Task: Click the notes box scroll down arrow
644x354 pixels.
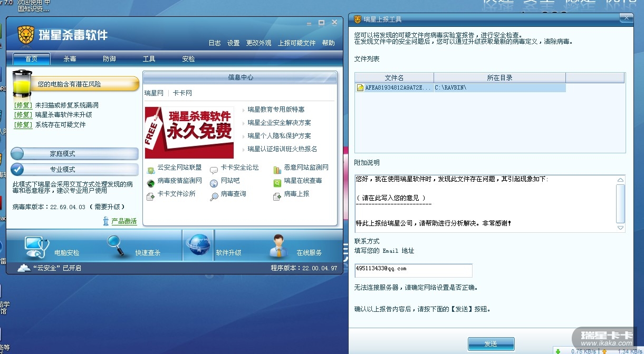Action: 621,228
